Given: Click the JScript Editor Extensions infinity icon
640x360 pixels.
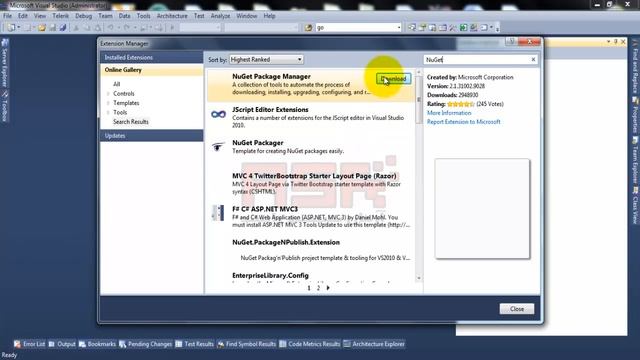Looking at the screenshot, I should point(218,114).
